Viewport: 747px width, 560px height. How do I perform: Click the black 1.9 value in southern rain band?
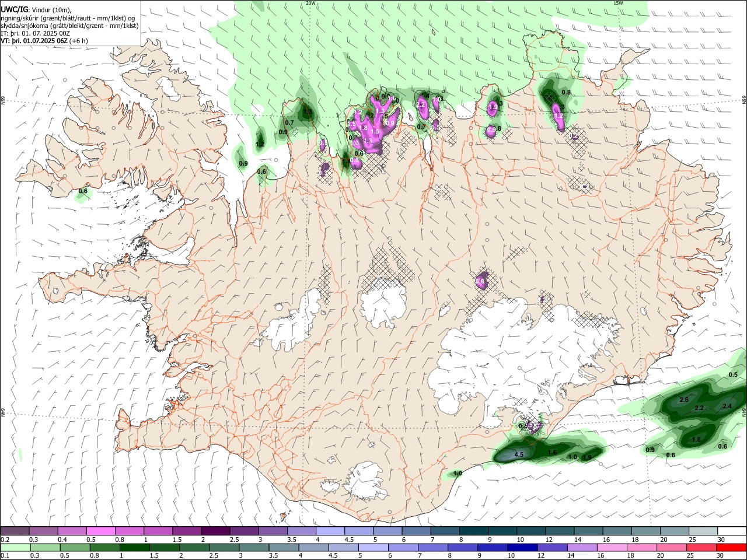[588, 457]
